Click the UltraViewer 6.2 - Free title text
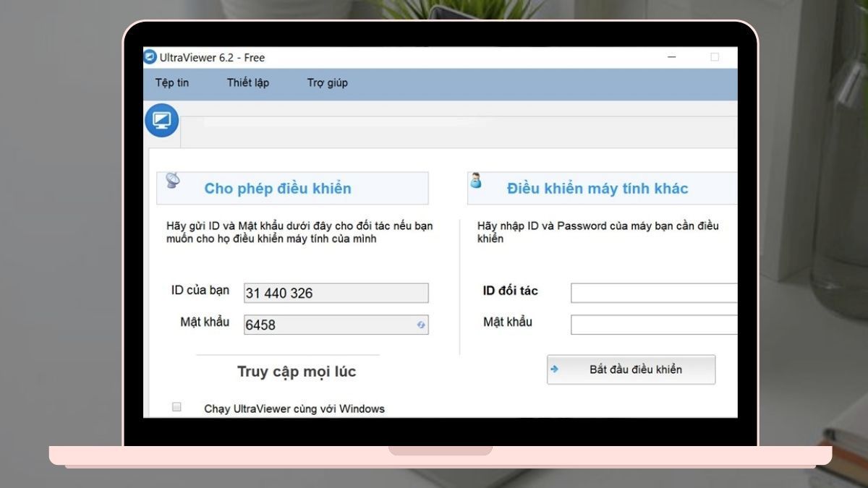 213,58
